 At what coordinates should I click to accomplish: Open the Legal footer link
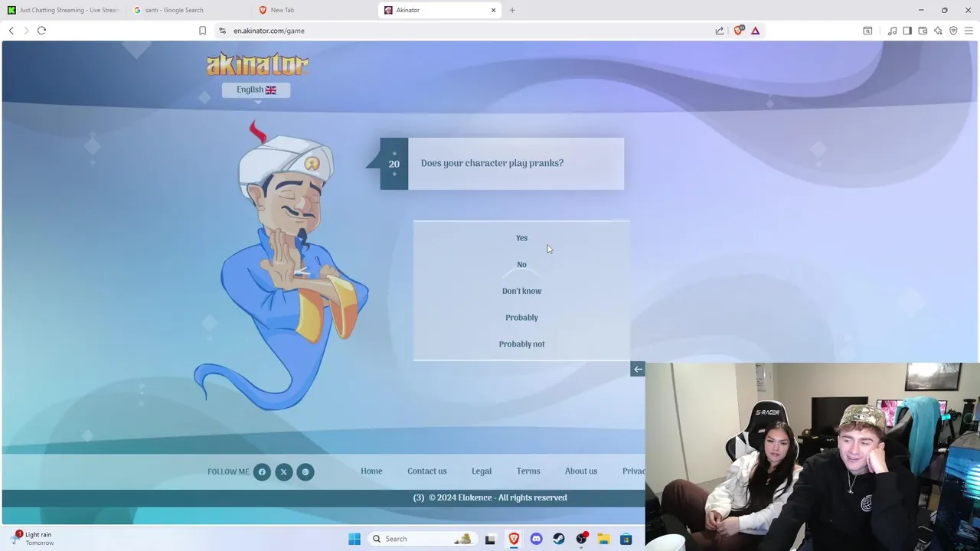(x=482, y=471)
